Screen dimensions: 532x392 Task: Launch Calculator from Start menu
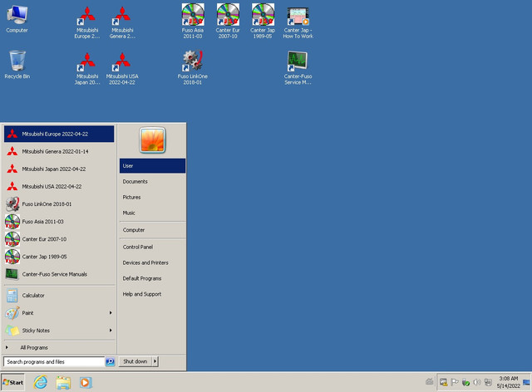[x=59, y=296]
